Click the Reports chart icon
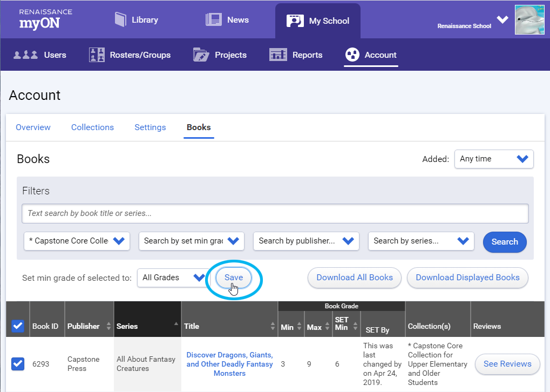The height and width of the screenshot is (392, 550). click(278, 55)
